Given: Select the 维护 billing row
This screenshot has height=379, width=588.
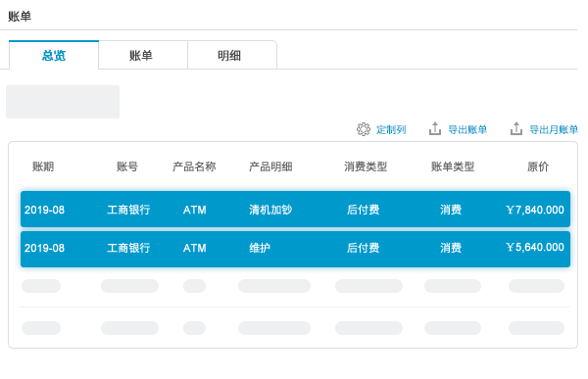Looking at the screenshot, I should 295,249.
